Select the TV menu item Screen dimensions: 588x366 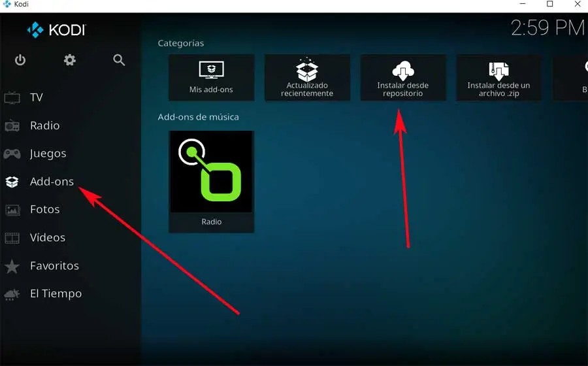[37, 97]
